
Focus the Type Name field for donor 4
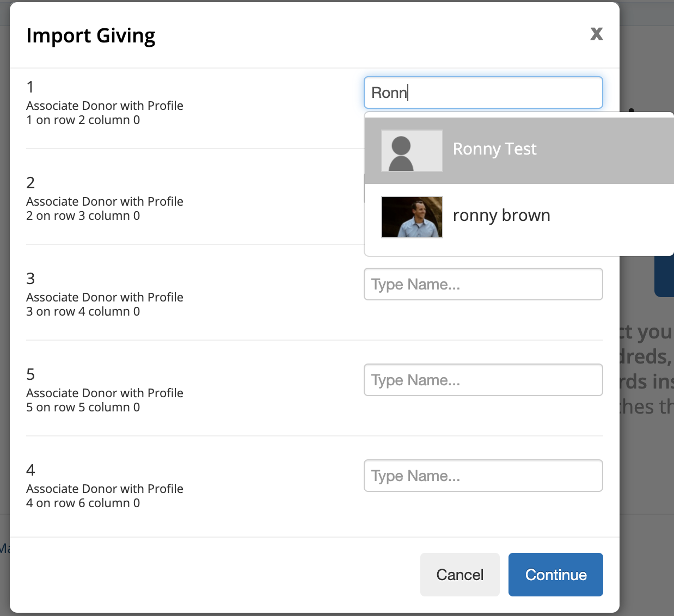483,476
